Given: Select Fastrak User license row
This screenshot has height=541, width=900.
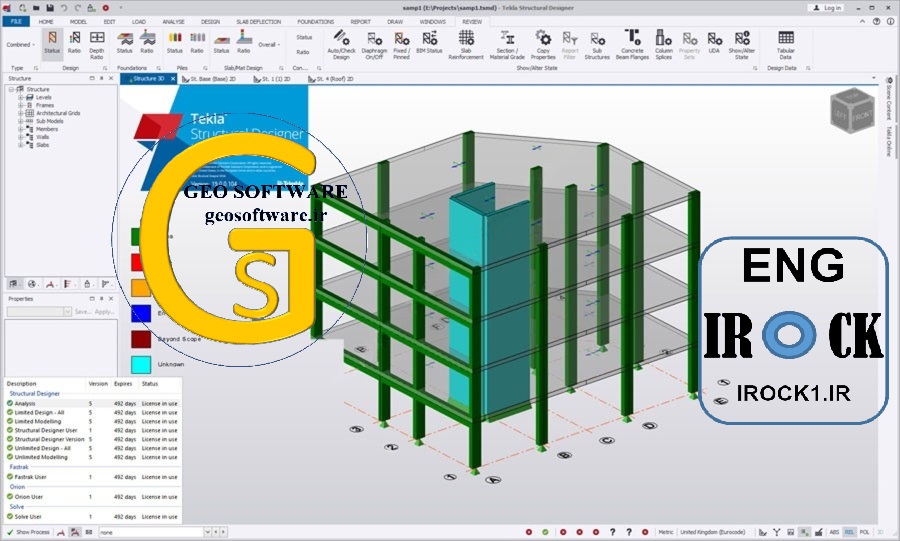Looking at the screenshot, I should (x=93, y=477).
